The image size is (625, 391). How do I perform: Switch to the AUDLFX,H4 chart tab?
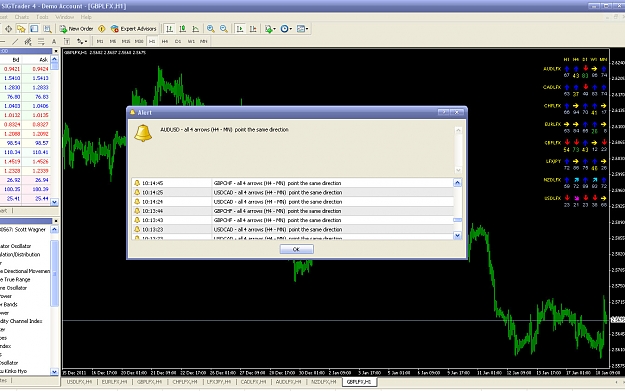[x=289, y=382]
